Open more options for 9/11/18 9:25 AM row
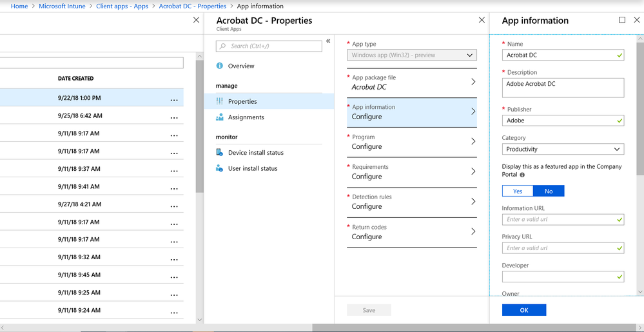Screen dimensions: 644x332 tap(174, 294)
